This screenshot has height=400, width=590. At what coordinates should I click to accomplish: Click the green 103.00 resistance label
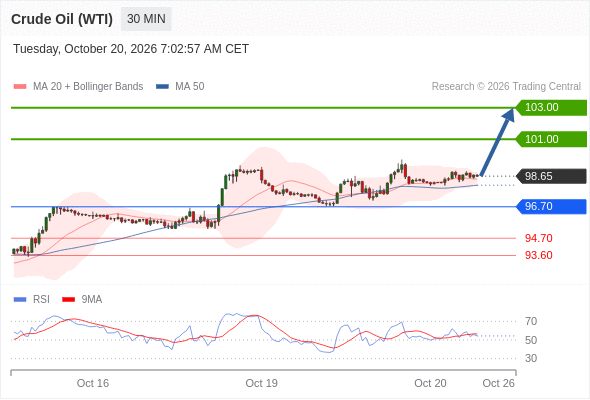pos(551,108)
